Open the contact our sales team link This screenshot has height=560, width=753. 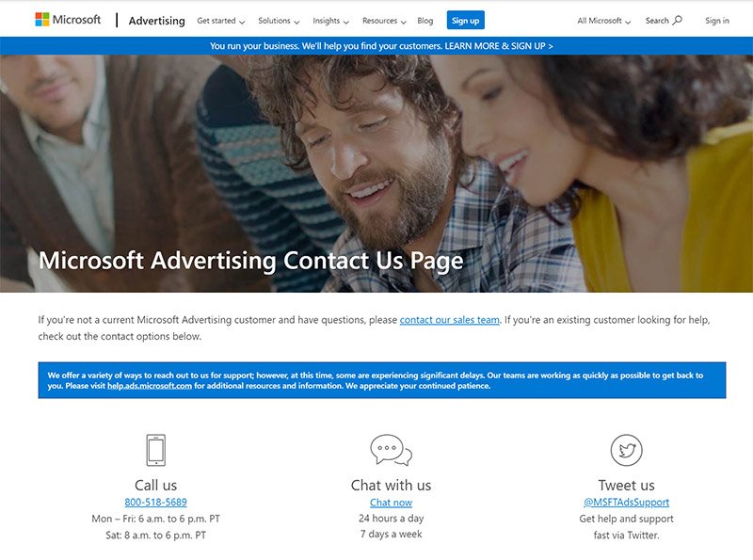point(450,320)
